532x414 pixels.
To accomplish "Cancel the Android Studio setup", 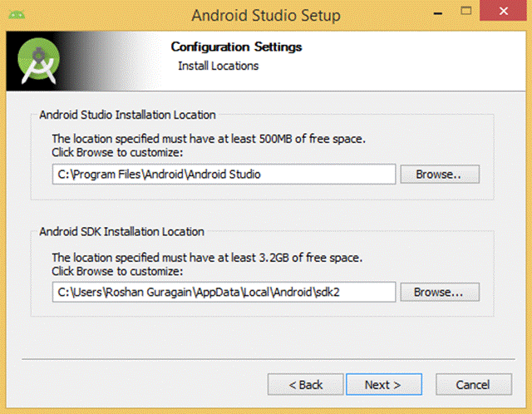I will [474, 384].
